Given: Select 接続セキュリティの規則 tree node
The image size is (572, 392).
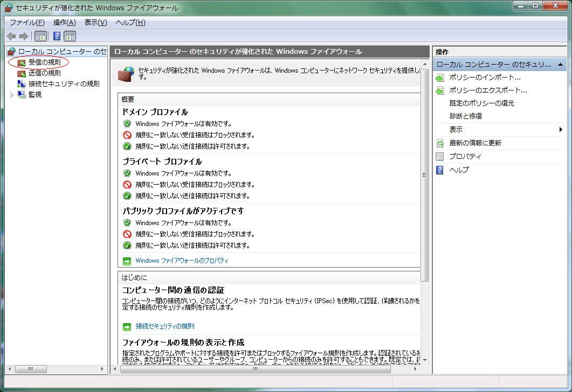Looking at the screenshot, I should [64, 84].
